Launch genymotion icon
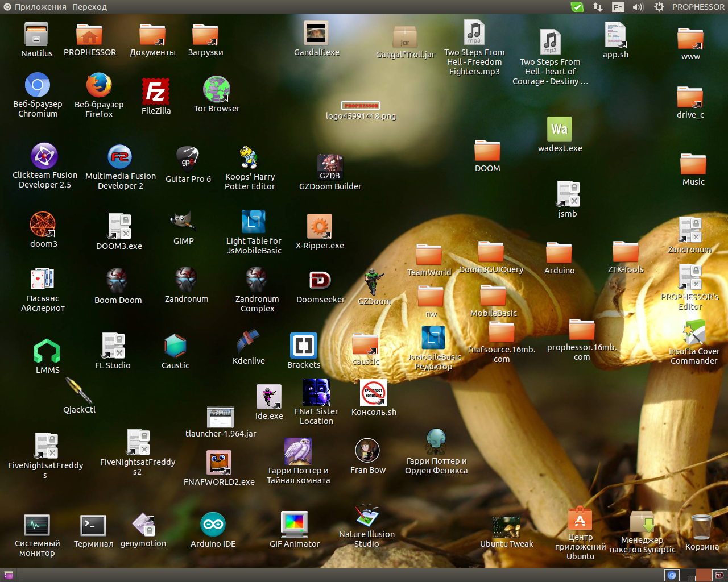728x582 pixels. click(x=143, y=525)
